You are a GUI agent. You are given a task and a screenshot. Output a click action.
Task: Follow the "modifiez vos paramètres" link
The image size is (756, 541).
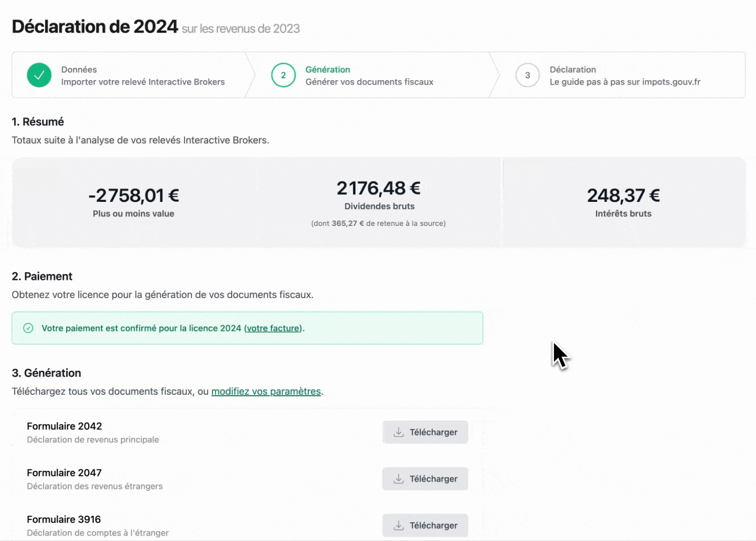266,392
